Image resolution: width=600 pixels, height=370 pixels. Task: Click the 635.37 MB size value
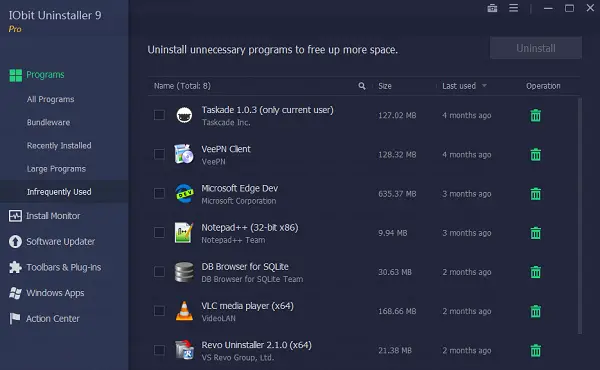click(397, 194)
